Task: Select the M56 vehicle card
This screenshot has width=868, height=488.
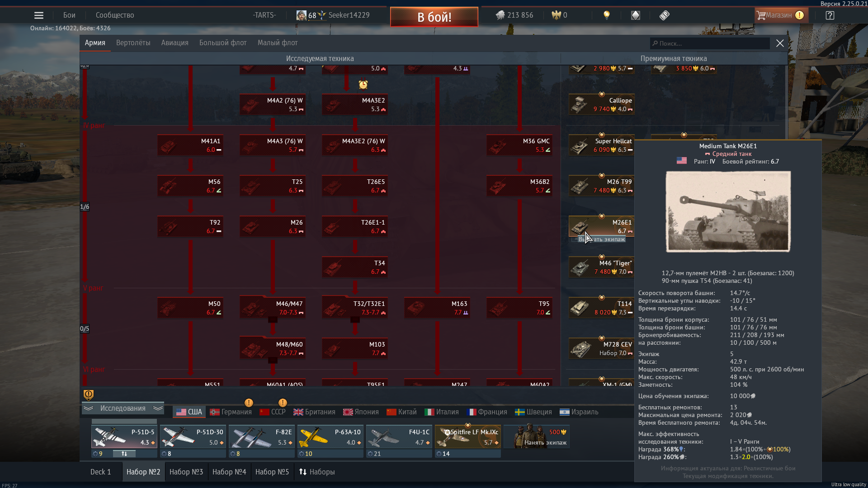Action: (190, 186)
